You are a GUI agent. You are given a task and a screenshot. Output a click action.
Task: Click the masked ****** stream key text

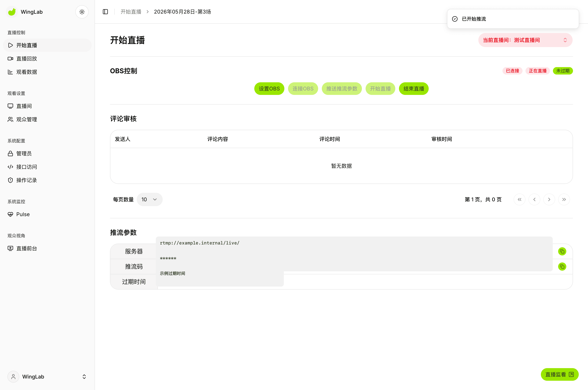tap(168, 258)
